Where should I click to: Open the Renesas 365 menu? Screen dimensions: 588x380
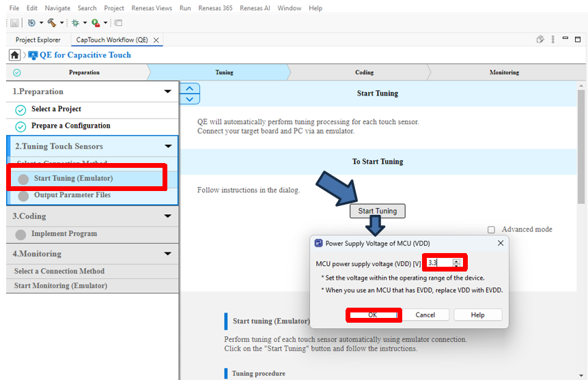[x=215, y=8]
